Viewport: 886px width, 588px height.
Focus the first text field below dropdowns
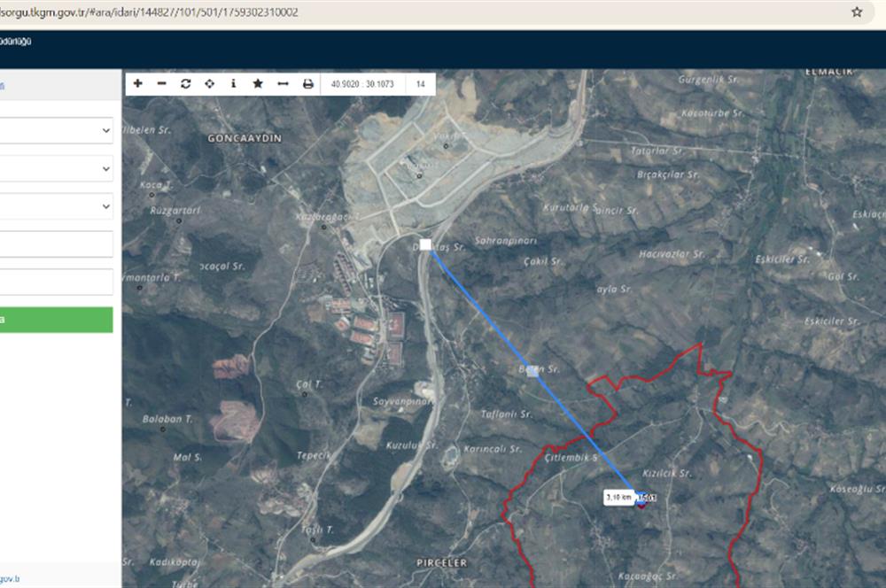pos(56,244)
